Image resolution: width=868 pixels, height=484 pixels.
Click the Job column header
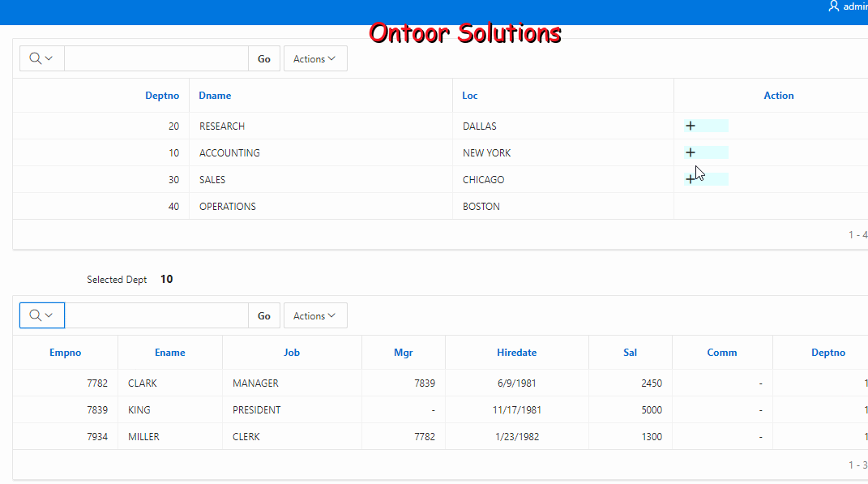pos(292,353)
